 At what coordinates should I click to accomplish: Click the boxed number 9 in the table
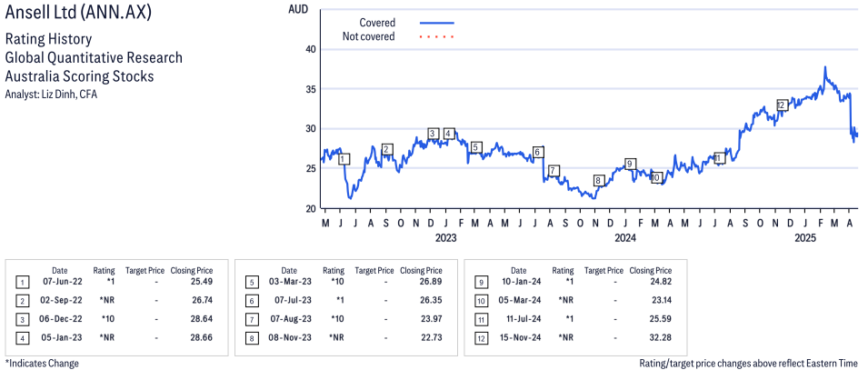(481, 283)
